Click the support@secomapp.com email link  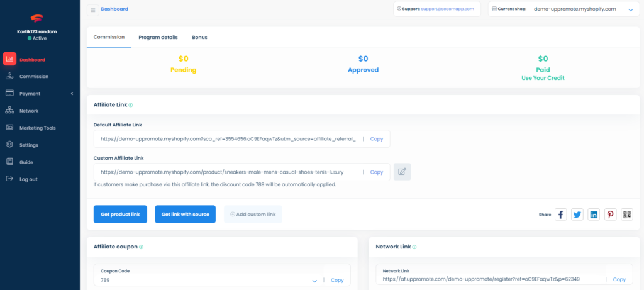[x=448, y=9]
